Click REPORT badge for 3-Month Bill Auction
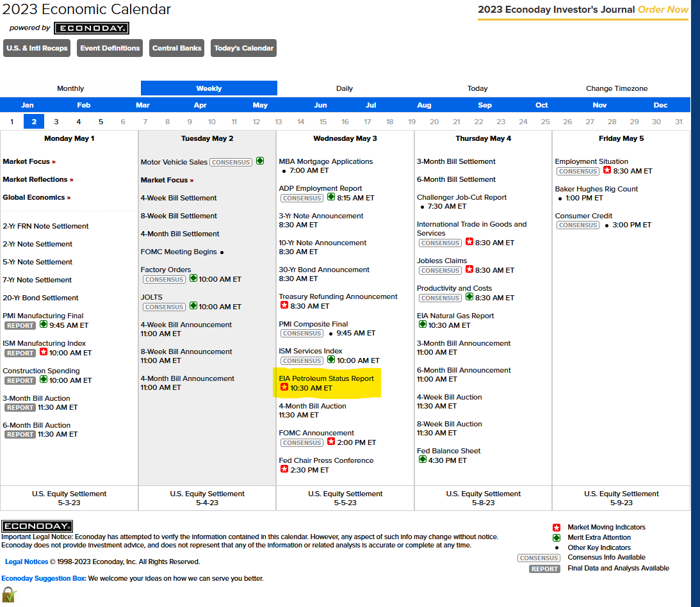The height and width of the screenshot is (607, 700). 20,407
